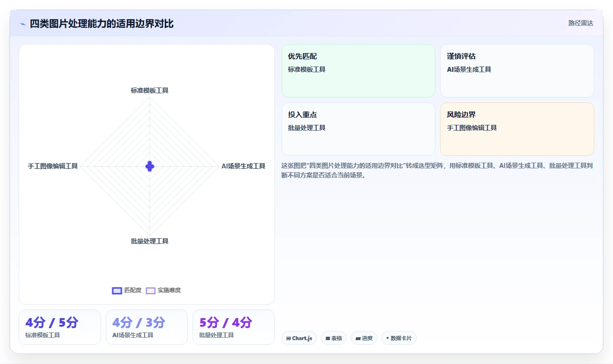Select the 进度 tag chip
This screenshot has height=364, width=613.
[x=364, y=338]
